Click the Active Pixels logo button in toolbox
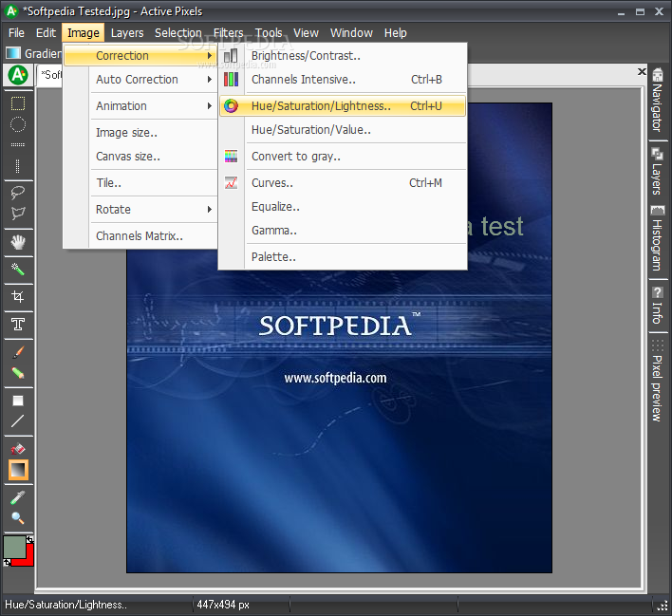The width and height of the screenshot is (672, 616). coord(18,75)
